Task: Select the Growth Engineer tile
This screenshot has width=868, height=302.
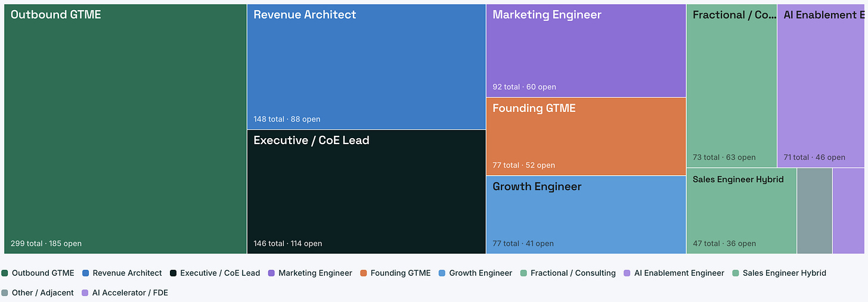Action: [x=586, y=214]
